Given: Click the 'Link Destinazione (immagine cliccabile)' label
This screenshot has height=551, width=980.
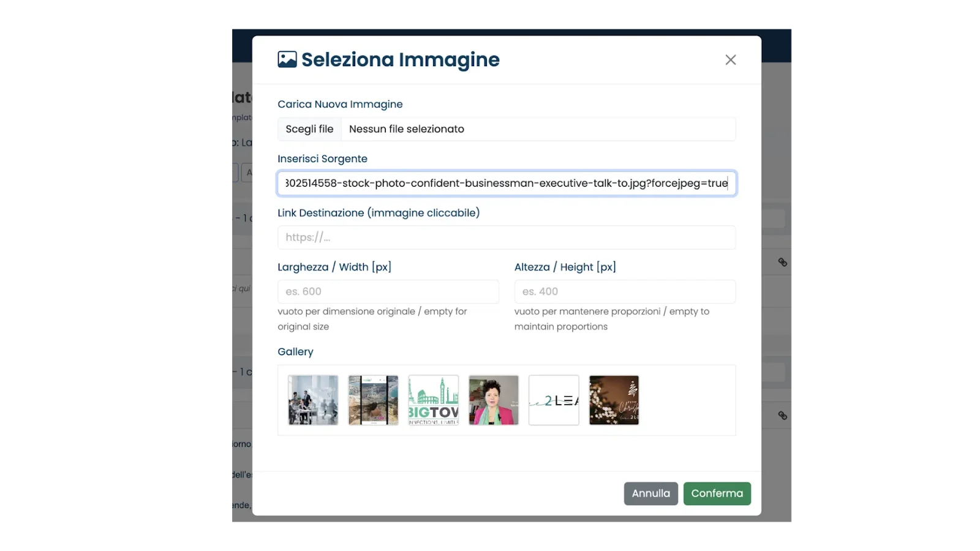Looking at the screenshot, I should (x=379, y=213).
